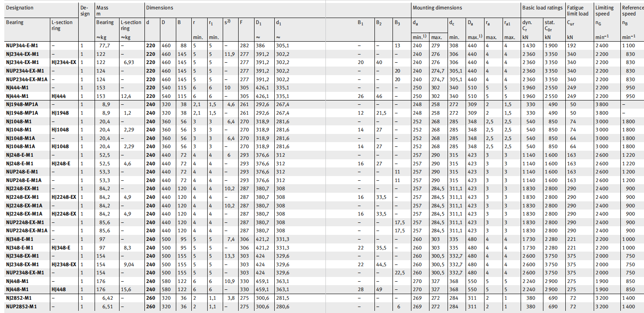
Task: Click the NUP2248-EX-M1A bearing designation
Action: click(27, 231)
